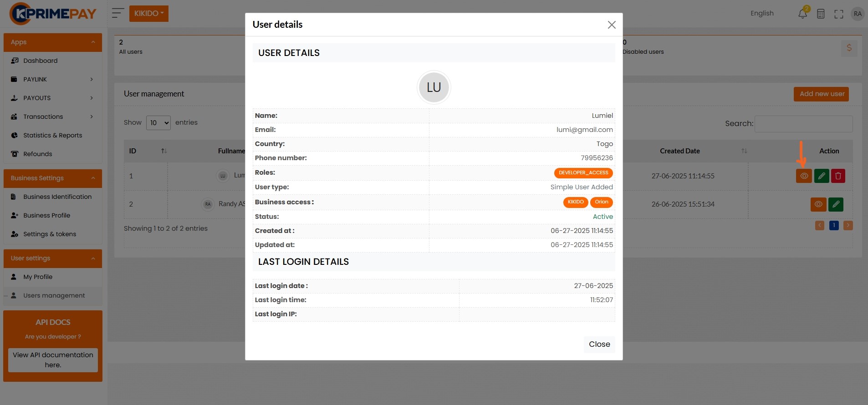The height and width of the screenshot is (405, 868).
Task: Open the RA profile avatar menu
Action: pos(858,14)
